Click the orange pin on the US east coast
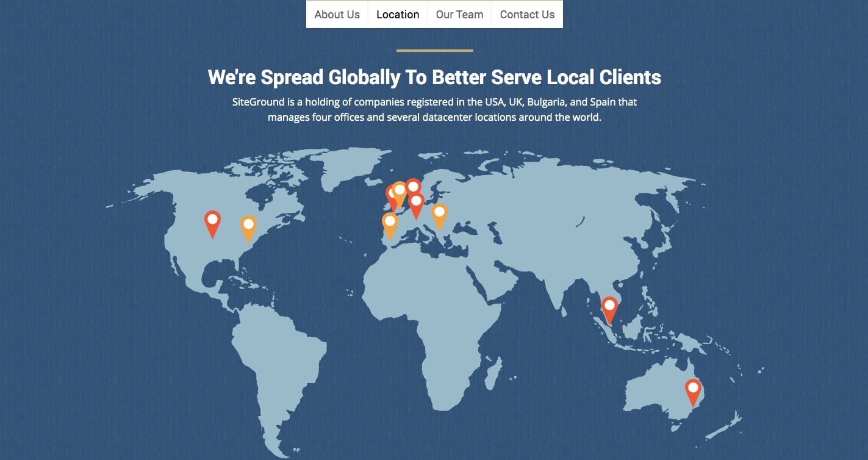This screenshot has width=868, height=460. coord(248,229)
